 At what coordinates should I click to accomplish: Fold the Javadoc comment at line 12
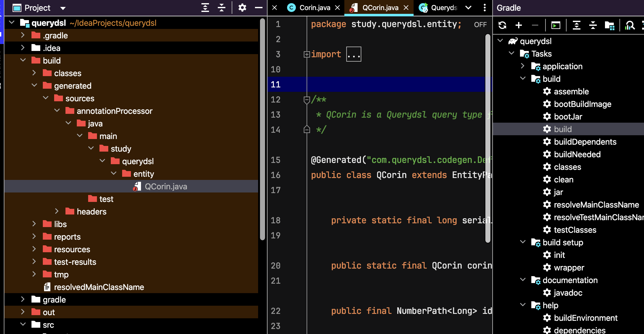pyautogui.click(x=307, y=100)
